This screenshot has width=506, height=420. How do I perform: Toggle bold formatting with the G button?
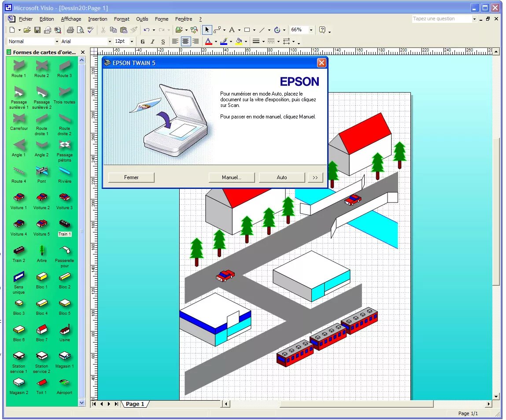(142, 41)
